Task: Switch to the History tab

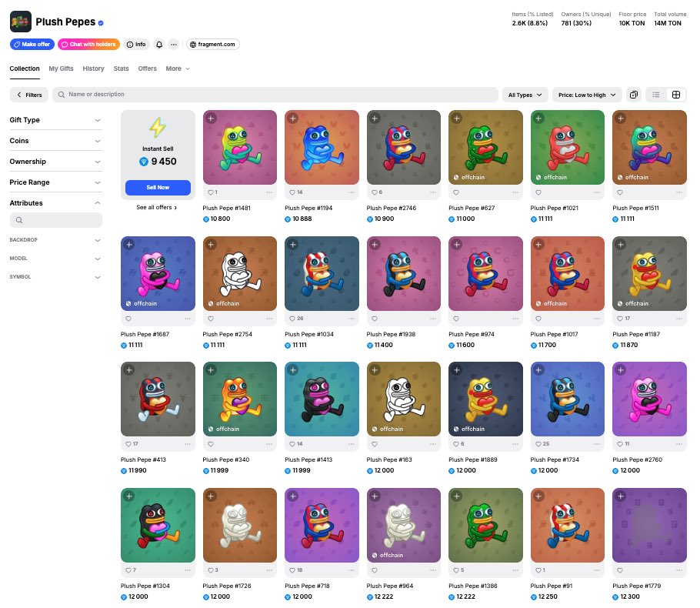Action: [x=93, y=68]
